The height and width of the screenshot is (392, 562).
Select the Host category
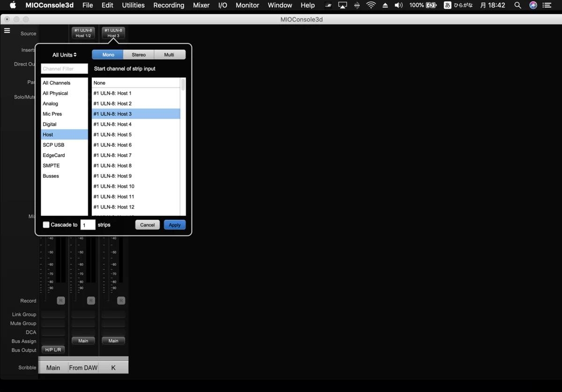[x=64, y=134]
